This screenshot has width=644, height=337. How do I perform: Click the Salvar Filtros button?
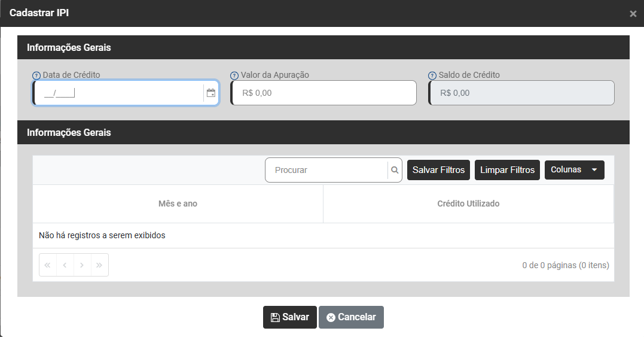(438, 170)
